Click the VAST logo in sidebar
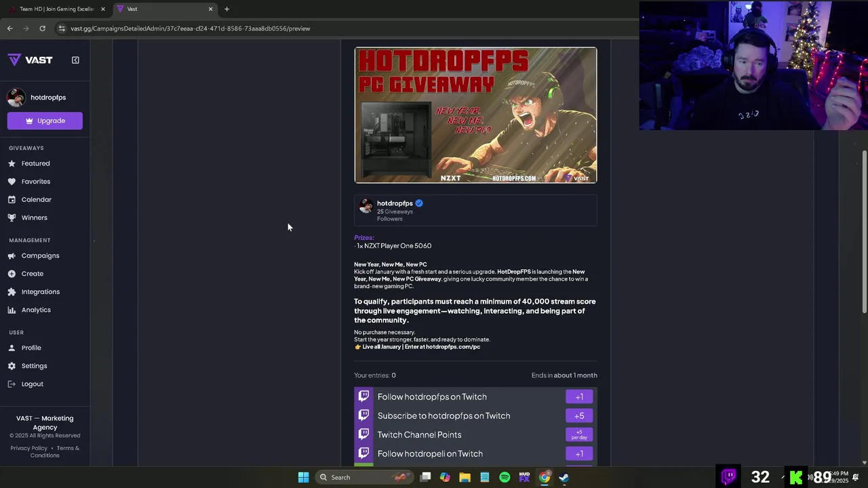Viewport: 868px width, 488px height. point(31,60)
